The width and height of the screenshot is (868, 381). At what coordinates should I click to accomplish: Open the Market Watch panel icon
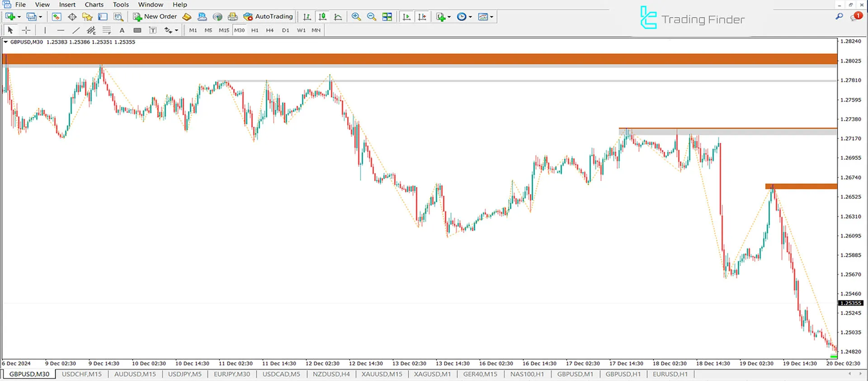(x=57, y=17)
